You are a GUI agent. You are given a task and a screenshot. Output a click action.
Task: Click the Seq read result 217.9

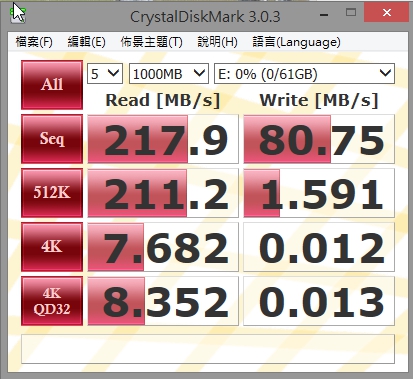(x=163, y=139)
